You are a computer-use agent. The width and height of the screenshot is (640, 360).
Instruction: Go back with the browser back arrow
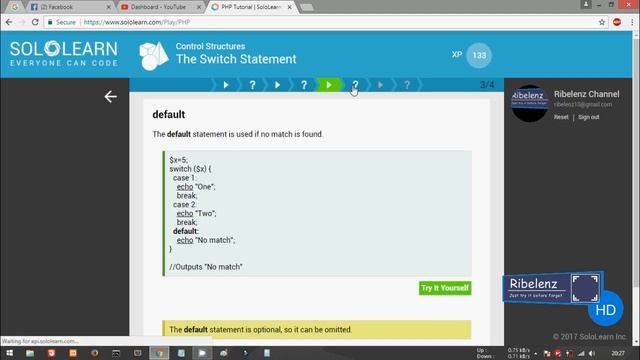tap(9, 22)
